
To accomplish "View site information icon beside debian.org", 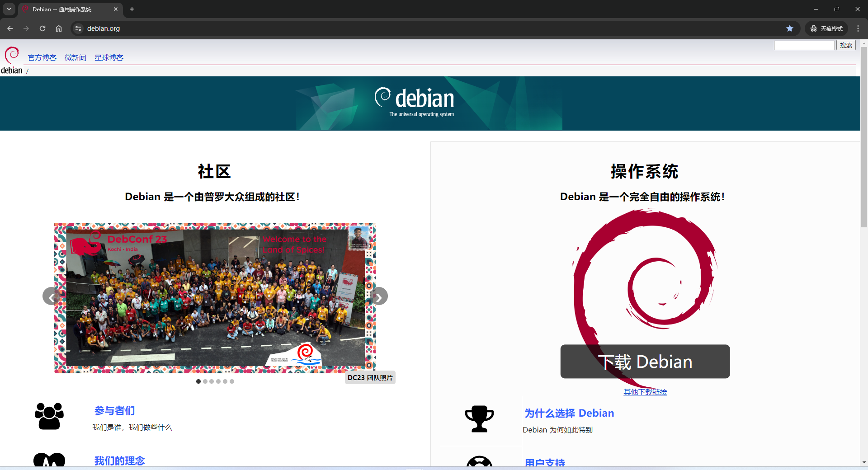I will pos(78,28).
